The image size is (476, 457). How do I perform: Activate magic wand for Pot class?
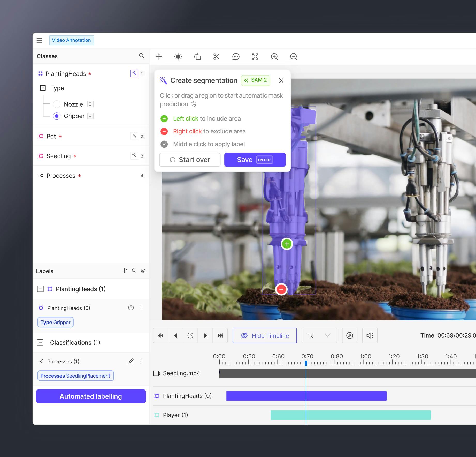[134, 136]
